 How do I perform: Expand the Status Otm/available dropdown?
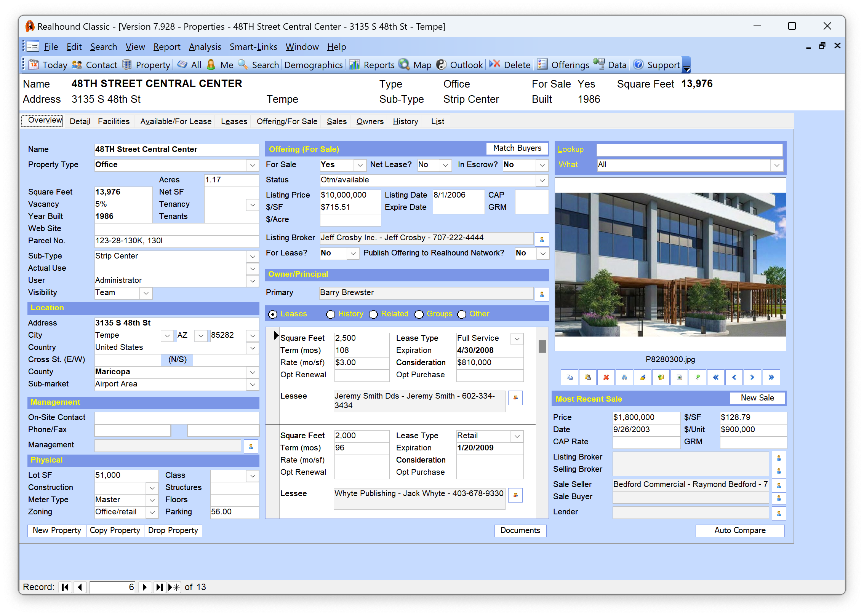tap(542, 180)
